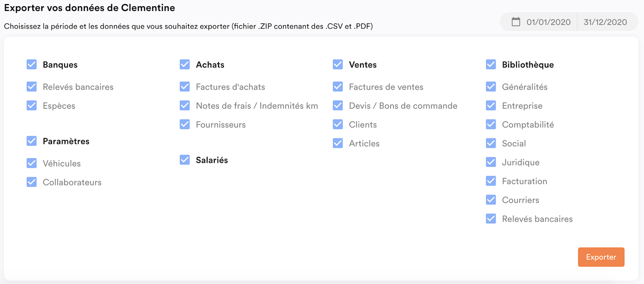Edit the start date 01/01/2020
The width and height of the screenshot is (644, 284).
click(x=548, y=22)
